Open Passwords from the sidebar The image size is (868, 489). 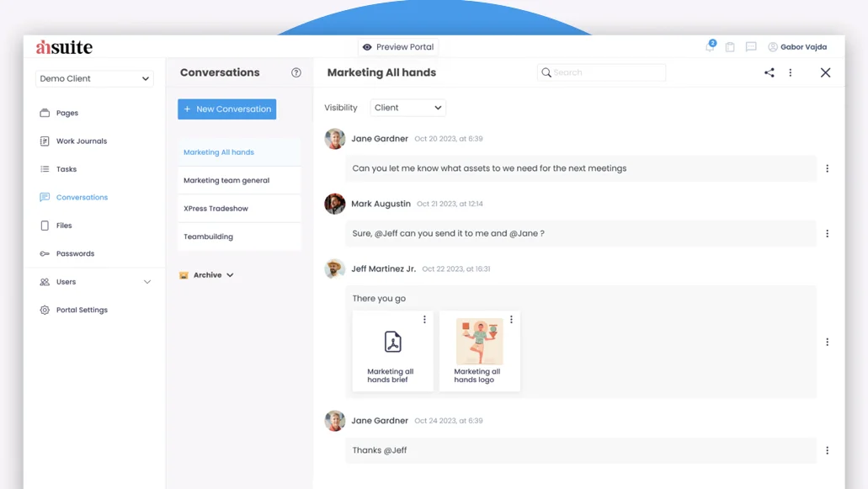coord(75,253)
